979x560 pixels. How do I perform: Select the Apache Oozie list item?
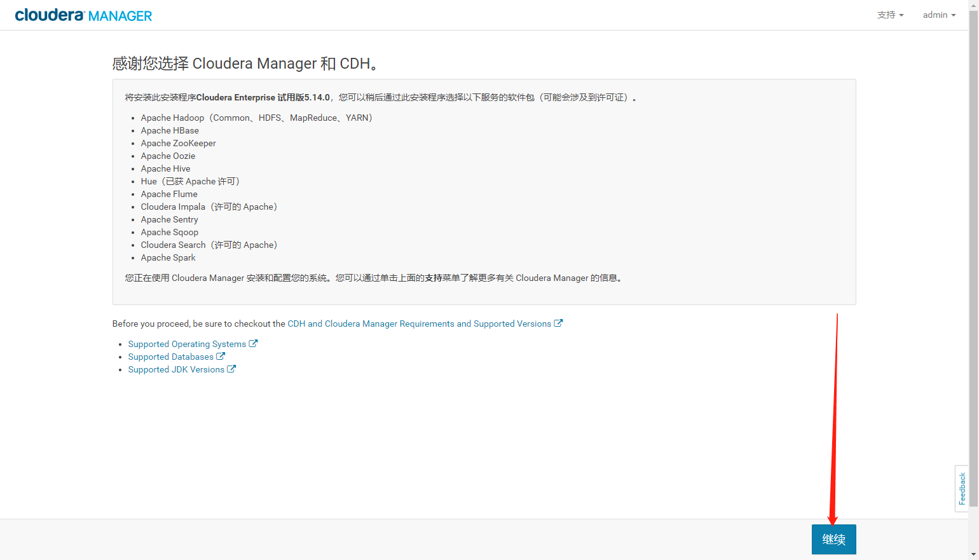point(168,156)
